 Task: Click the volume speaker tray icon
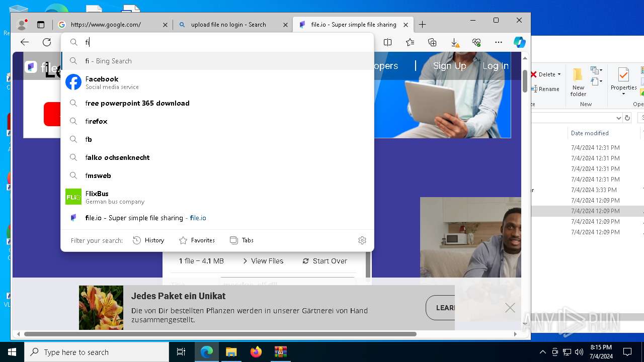579,352
